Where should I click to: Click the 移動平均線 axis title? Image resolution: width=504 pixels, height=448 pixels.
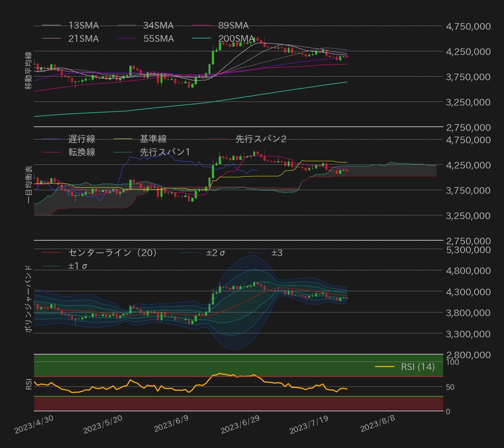tap(29, 71)
